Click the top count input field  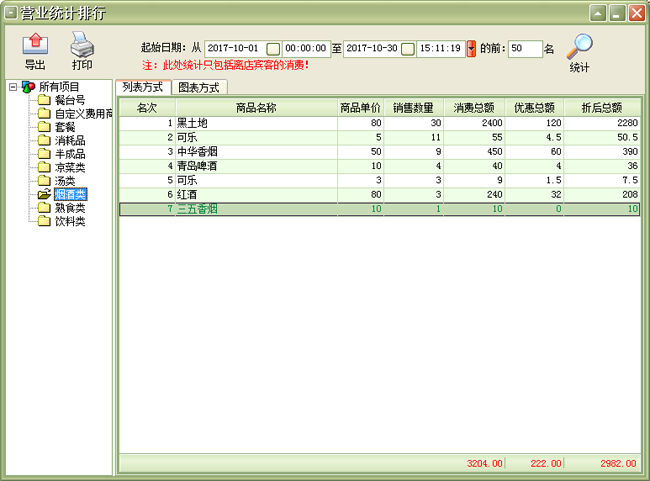click(525, 48)
